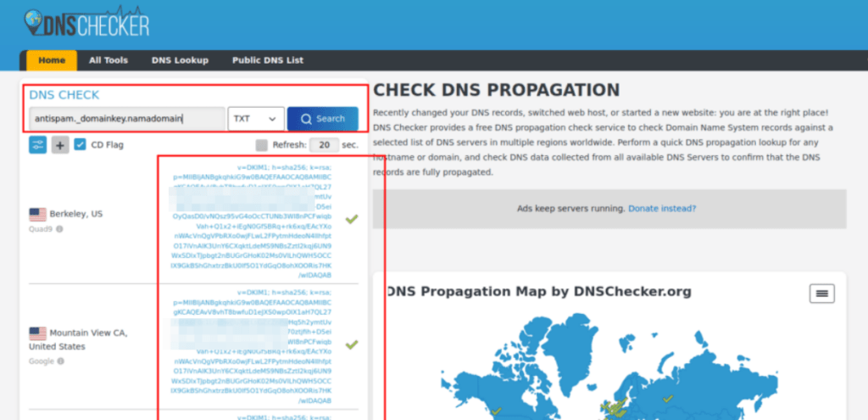Viewport: 868px width, 420px height.
Task: Uncheck the CD Flag checkbox
Action: coord(81,145)
